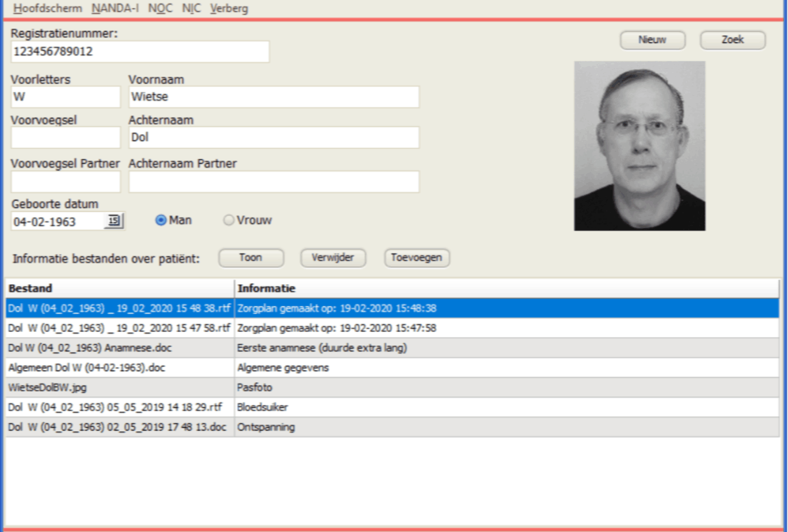The image size is (788, 532).
Task: Select the Vrouw radio button
Action: click(x=229, y=220)
